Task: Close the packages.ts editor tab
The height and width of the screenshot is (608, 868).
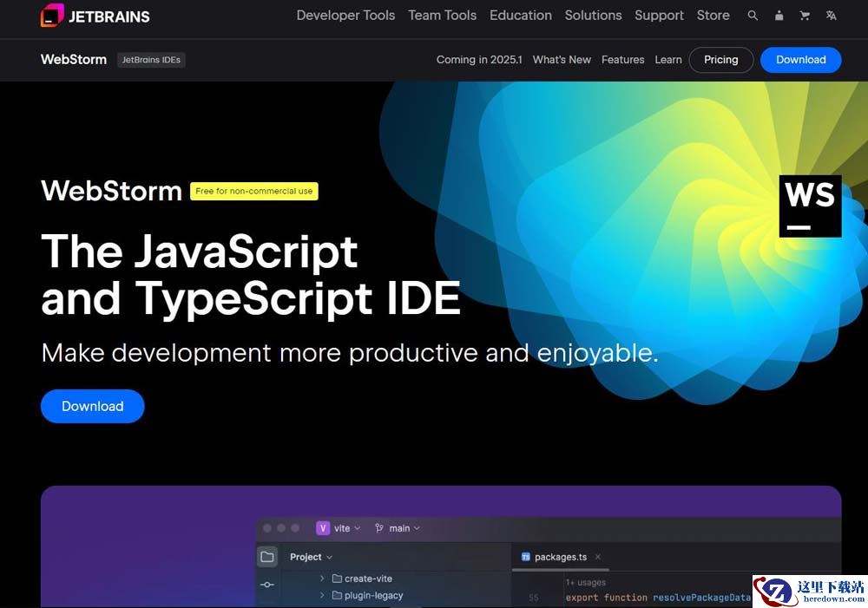Action: click(x=598, y=557)
